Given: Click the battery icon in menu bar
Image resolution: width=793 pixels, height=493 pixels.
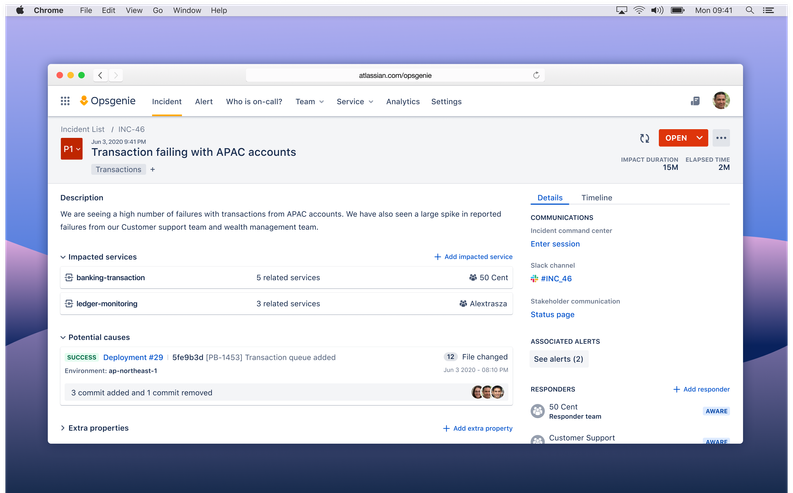Looking at the screenshot, I should [x=678, y=10].
